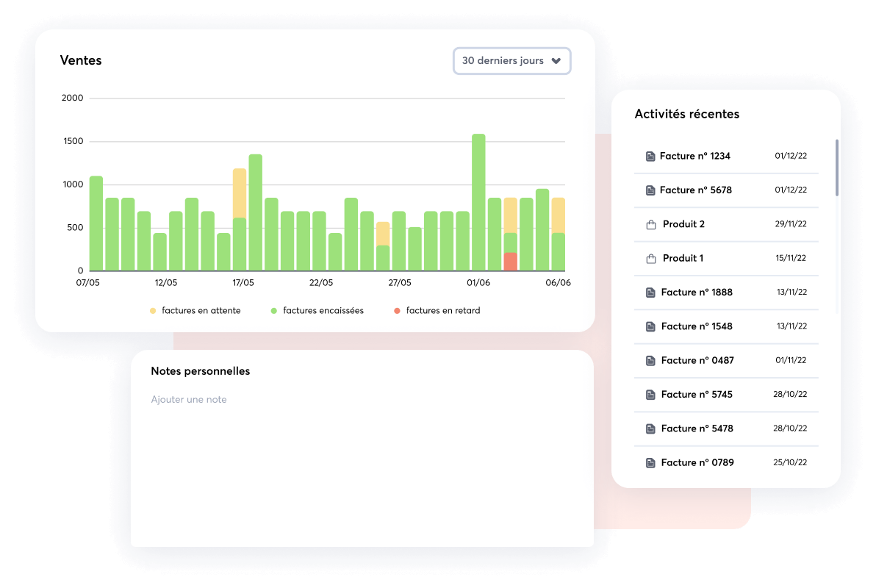Screen dimensions: 876x588
Task: Click into the 'Ajouter une note' field
Action: tap(189, 400)
